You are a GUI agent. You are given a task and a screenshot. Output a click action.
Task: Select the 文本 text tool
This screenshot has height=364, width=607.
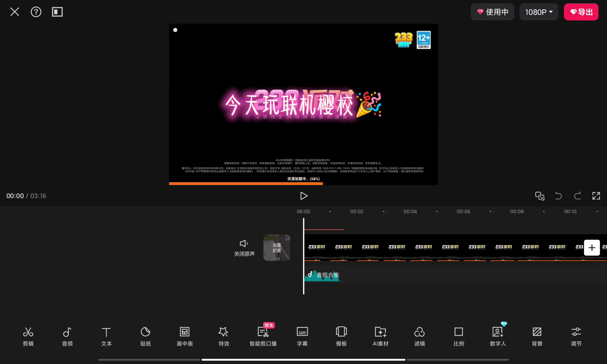pos(106,336)
